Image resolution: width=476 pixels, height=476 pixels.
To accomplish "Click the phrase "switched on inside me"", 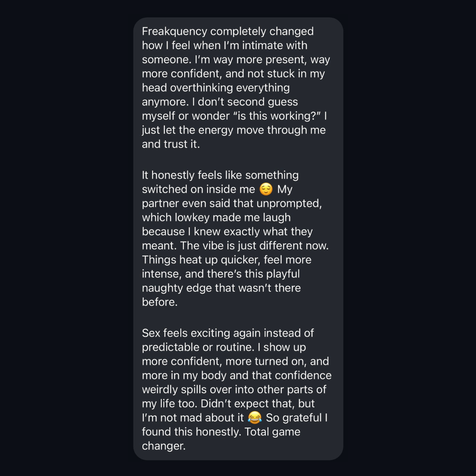I will [x=198, y=189].
